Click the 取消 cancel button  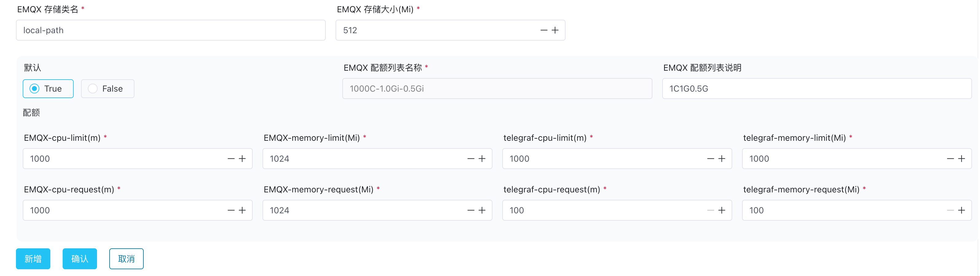click(126, 259)
